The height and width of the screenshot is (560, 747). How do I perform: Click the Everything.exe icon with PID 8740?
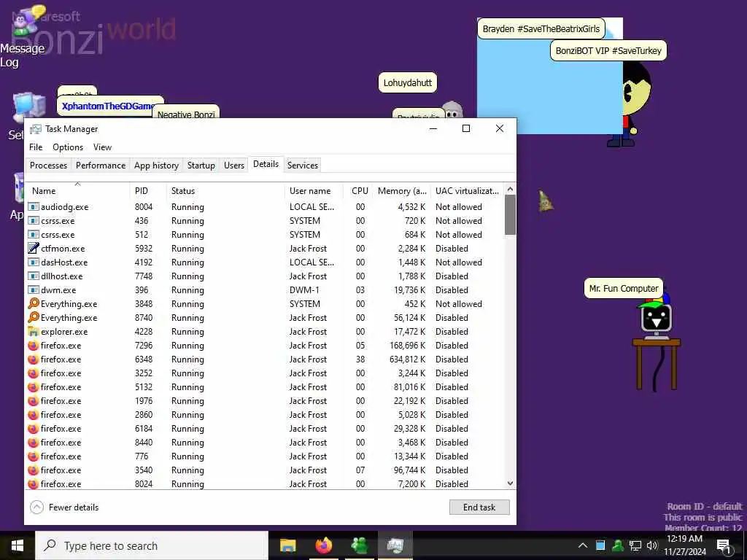coord(34,317)
